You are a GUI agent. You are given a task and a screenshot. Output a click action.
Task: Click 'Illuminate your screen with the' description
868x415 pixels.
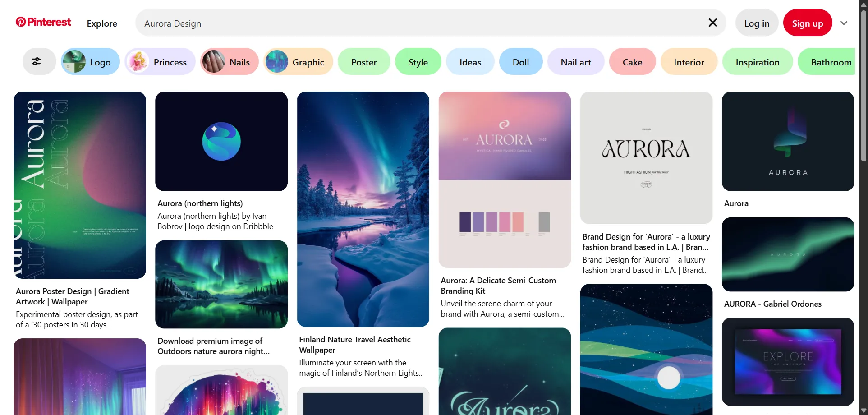(x=361, y=368)
